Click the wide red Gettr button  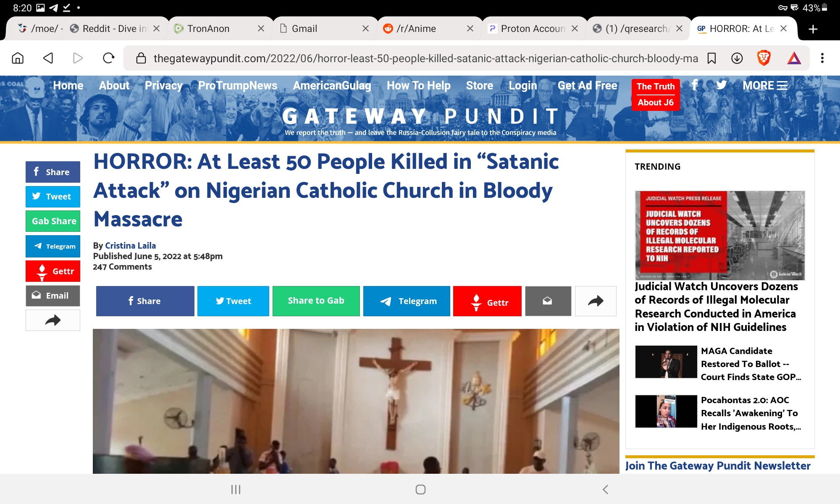click(487, 301)
